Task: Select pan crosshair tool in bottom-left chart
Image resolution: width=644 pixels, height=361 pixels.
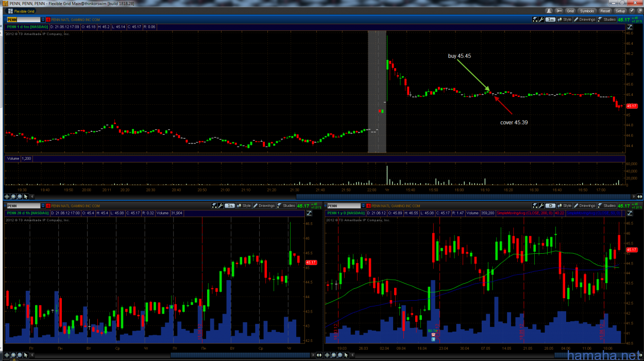Action: [x=7, y=355]
